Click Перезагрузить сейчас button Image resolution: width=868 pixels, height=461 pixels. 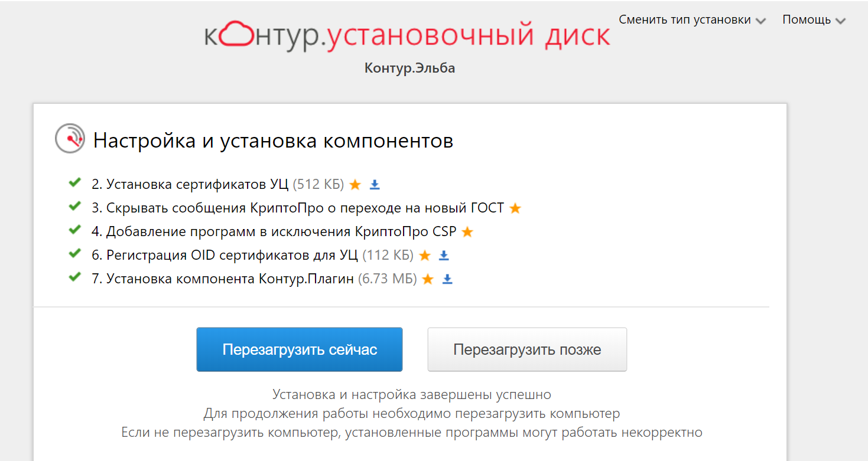point(300,349)
